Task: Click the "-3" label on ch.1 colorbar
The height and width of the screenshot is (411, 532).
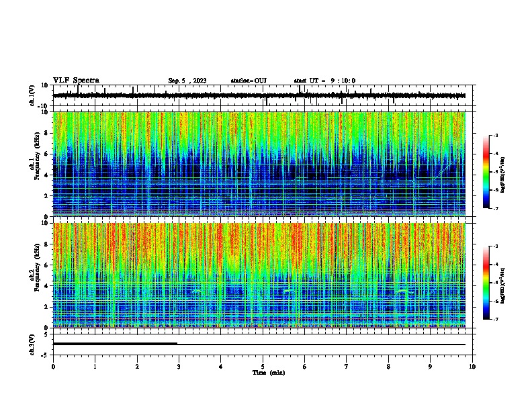Action: coord(495,136)
